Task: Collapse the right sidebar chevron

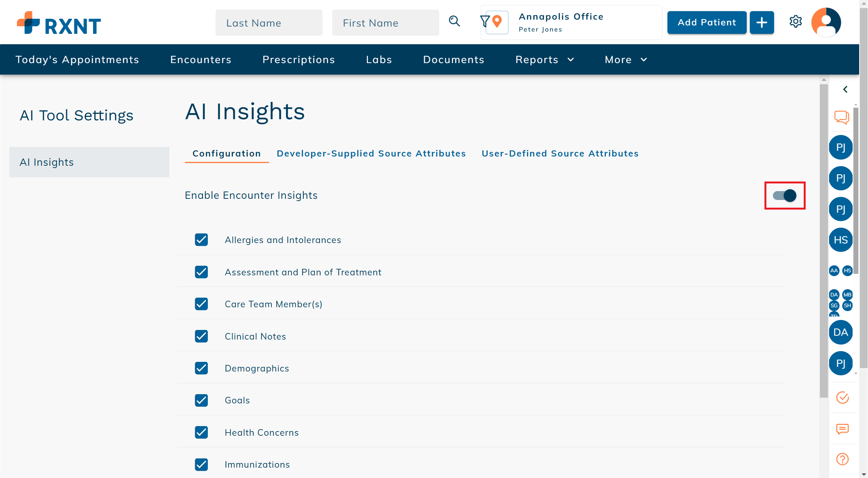Action: point(845,89)
